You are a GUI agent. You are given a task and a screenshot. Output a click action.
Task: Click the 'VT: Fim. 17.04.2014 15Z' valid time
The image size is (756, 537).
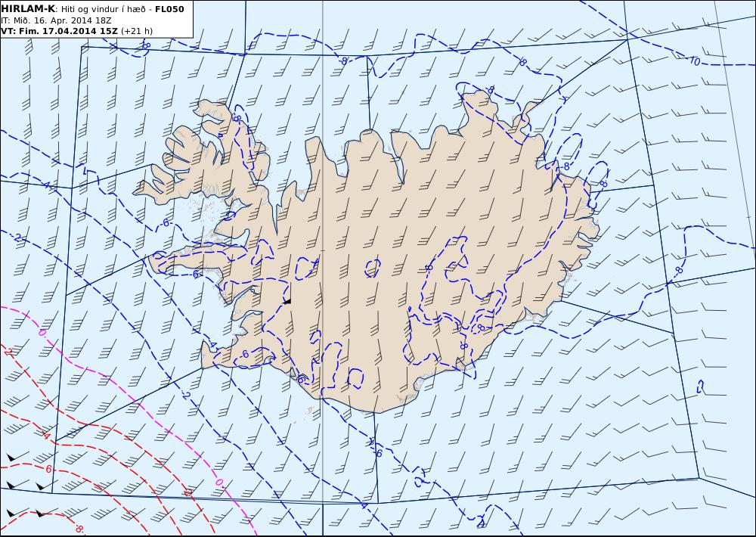tap(59, 31)
